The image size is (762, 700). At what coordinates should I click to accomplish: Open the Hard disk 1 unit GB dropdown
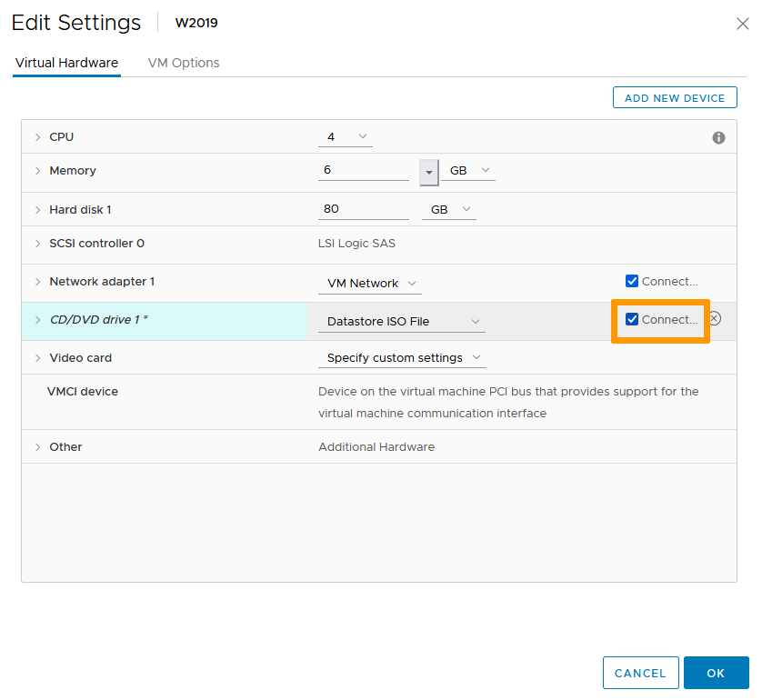[x=450, y=210]
